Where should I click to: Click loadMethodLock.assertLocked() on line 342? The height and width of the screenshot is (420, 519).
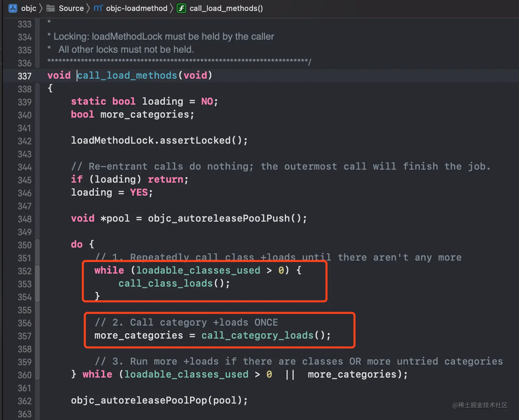pos(159,140)
